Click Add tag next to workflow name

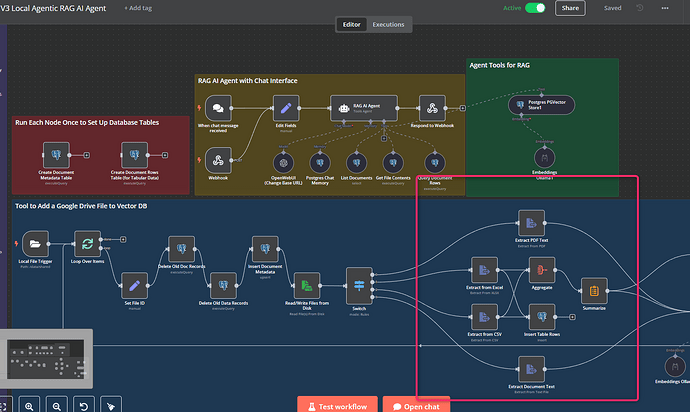tap(138, 8)
